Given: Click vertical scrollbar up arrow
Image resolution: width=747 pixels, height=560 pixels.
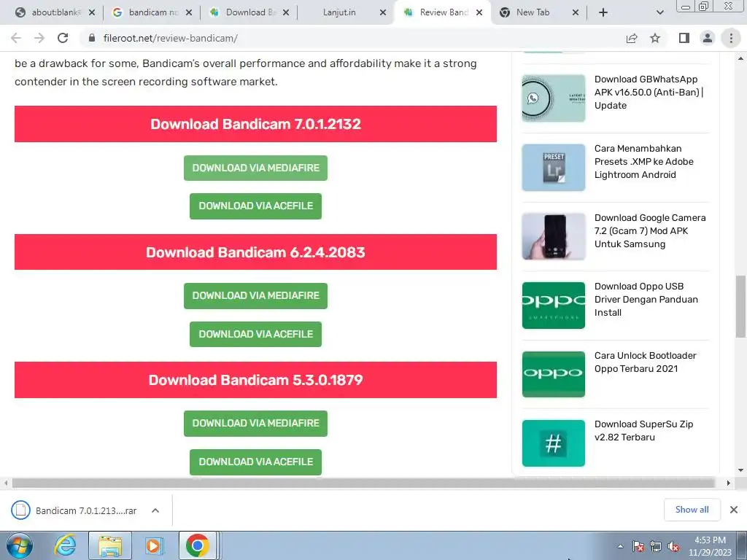Looking at the screenshot, I should [x=740, y=58].
